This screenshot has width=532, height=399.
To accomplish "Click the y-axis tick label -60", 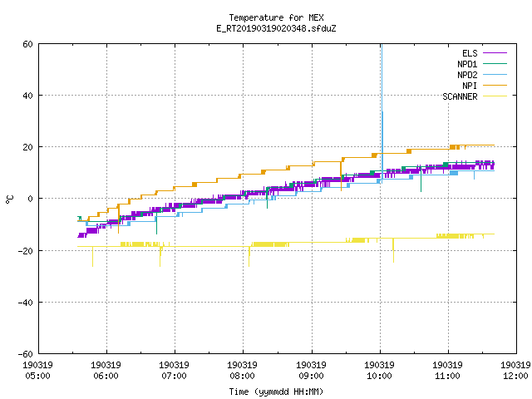I will [x=26, y=354].
